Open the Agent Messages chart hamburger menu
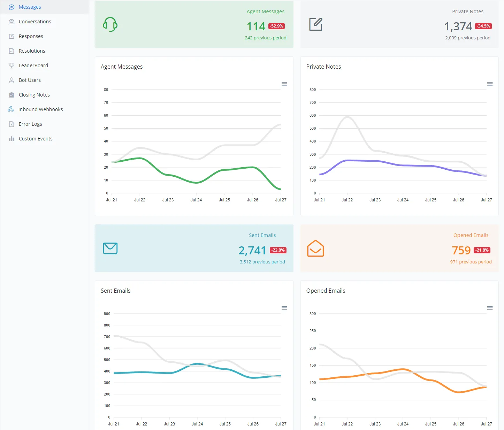The width and height of the screenshot is (504, 430). click(284, 84)
